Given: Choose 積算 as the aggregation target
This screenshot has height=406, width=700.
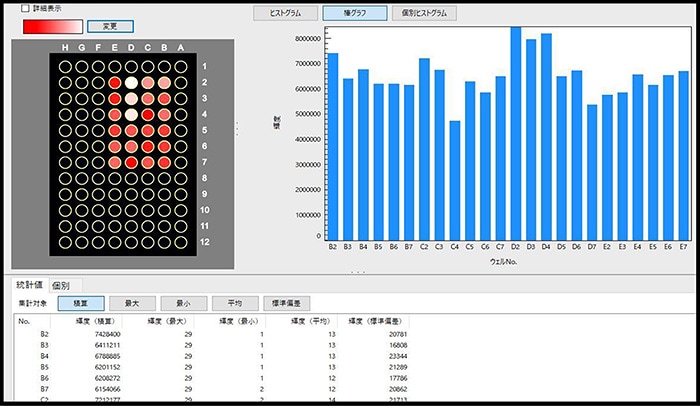Looking at the screenshot, I should 79,303.
